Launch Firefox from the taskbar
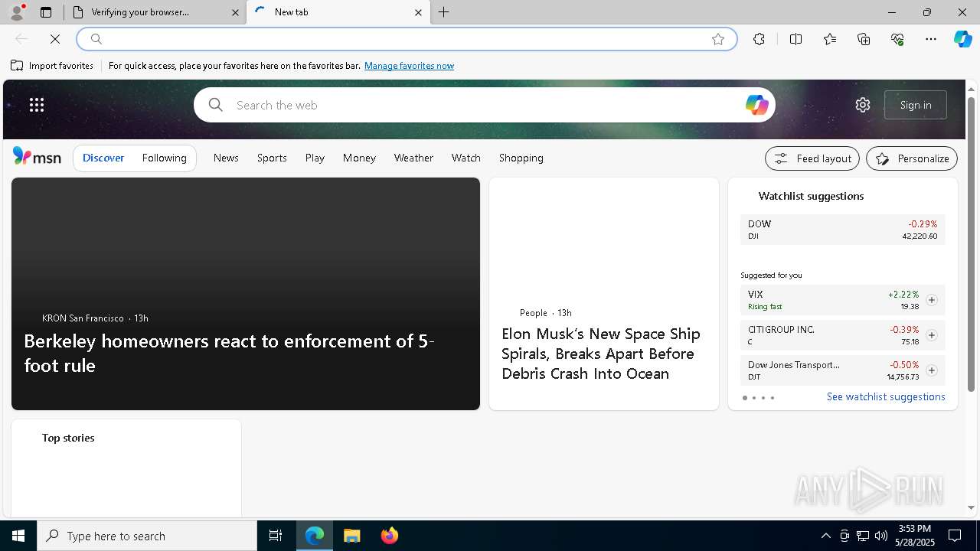 coord(390,536)
